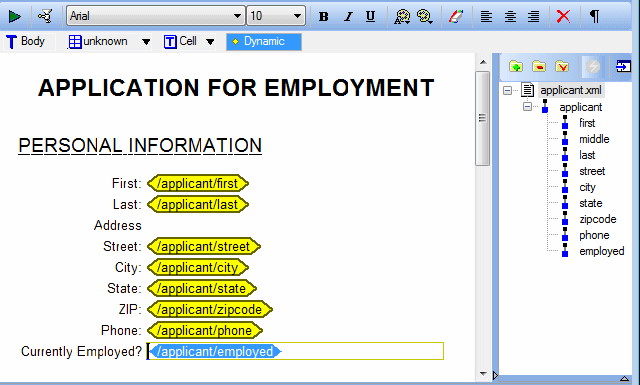640x385 pixels.
Task: Collapse the applicant.xml tree node
Action: click(x=507, y=90)
